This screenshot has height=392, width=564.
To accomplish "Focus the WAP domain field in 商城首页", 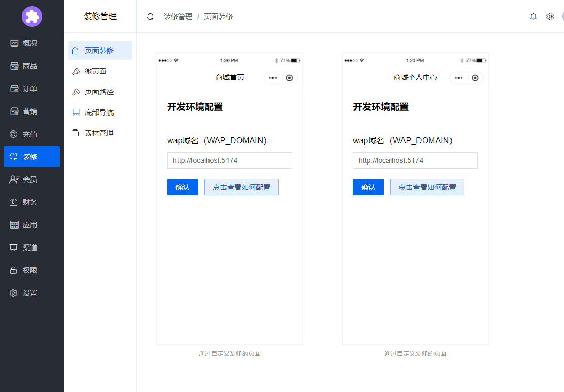I will pyautogui.click(x=230, y=160).
